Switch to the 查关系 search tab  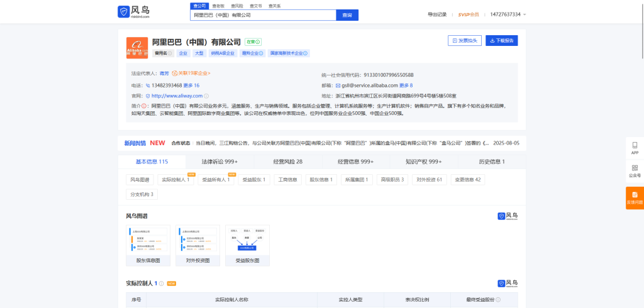coord(274,6)
